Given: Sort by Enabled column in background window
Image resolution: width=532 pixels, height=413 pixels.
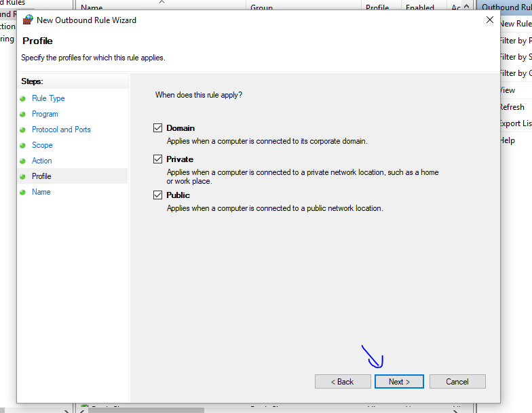Looking at the screenshot, I should click(420, 7).
